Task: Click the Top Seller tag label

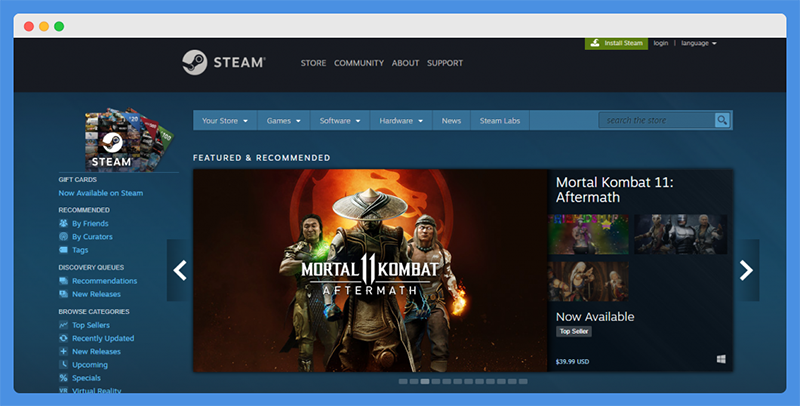Action: [574, 332]
